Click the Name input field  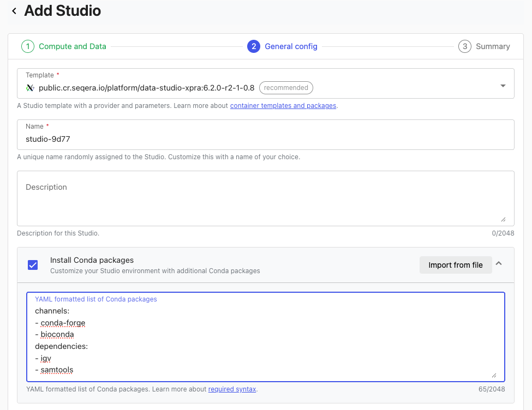(x=265, y=139)
